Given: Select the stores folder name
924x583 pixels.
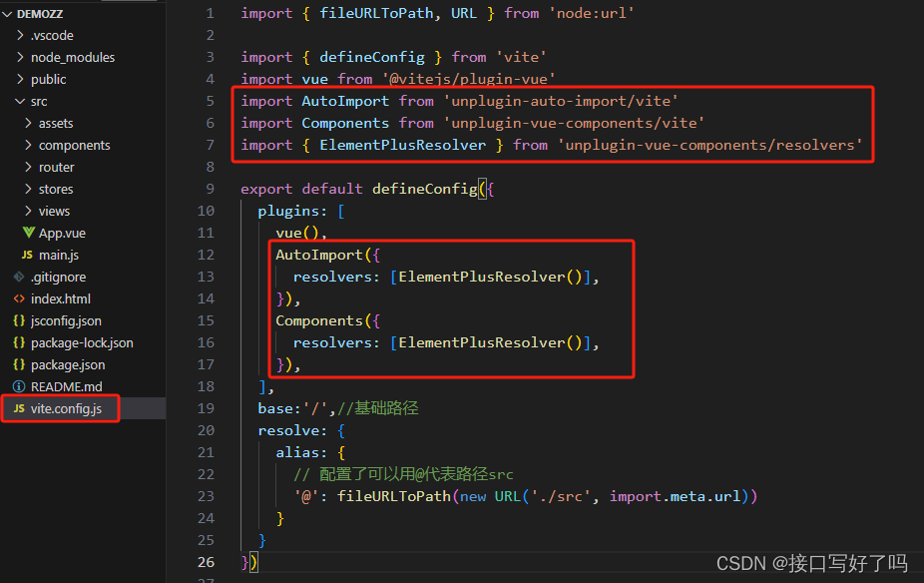Looking at the screenshot, I should click(x=56, y=190).
